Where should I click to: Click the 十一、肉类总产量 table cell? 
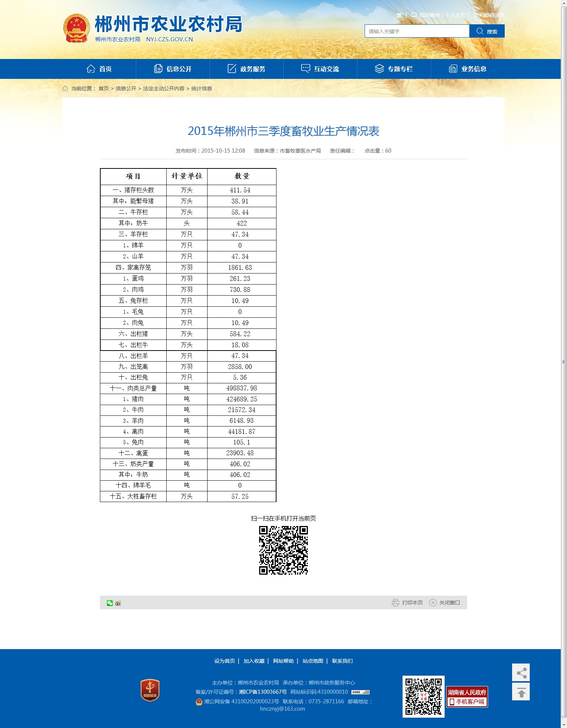tap(133, 388)
